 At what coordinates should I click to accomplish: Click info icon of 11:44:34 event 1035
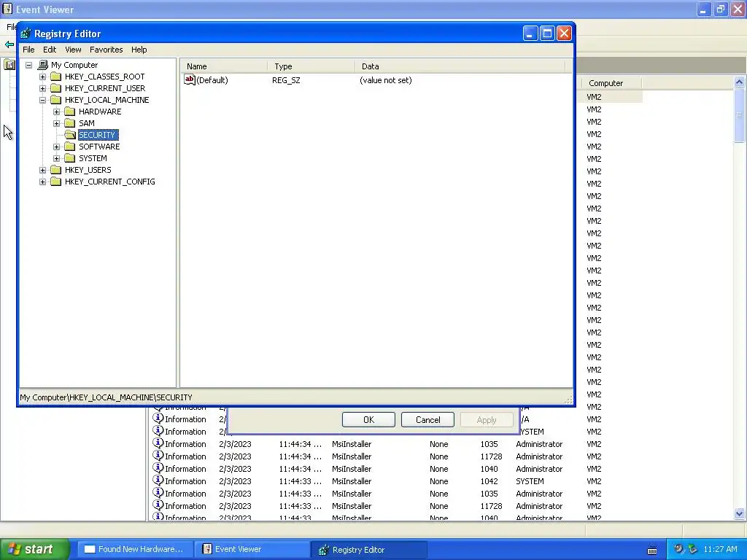[158, 443]
